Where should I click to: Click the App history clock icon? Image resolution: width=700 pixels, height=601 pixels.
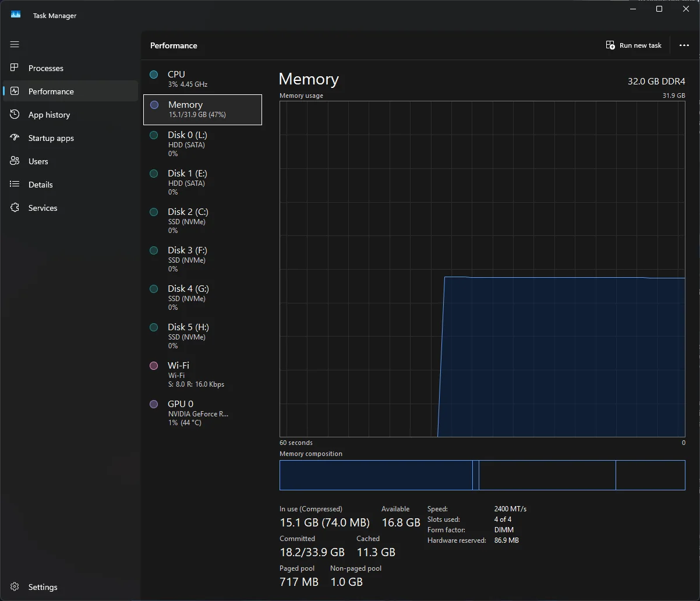coord(15,115)
